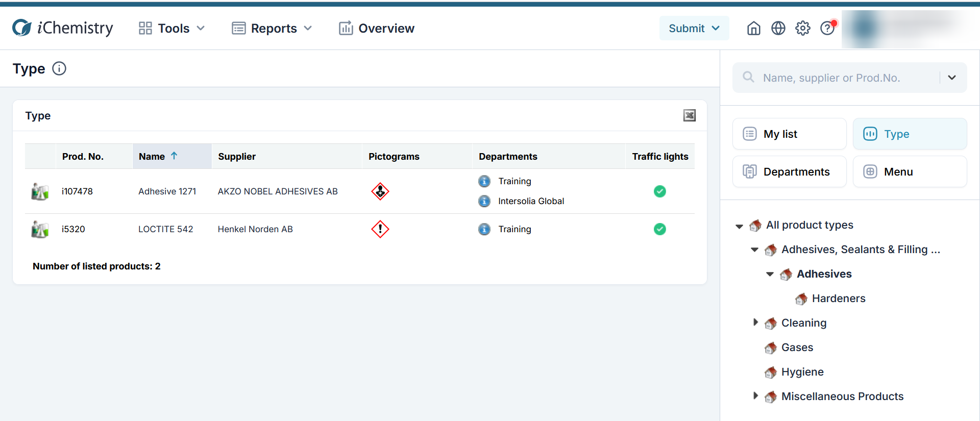Click the Traffic lights column header
This screenshot has height=421, width=980.
660,156
